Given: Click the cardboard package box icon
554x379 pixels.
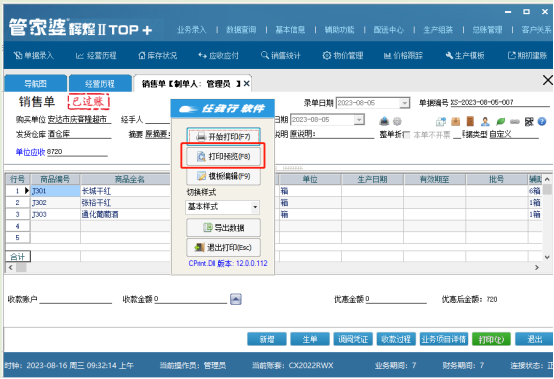Looking at the screenshot, I should (455, 122).
